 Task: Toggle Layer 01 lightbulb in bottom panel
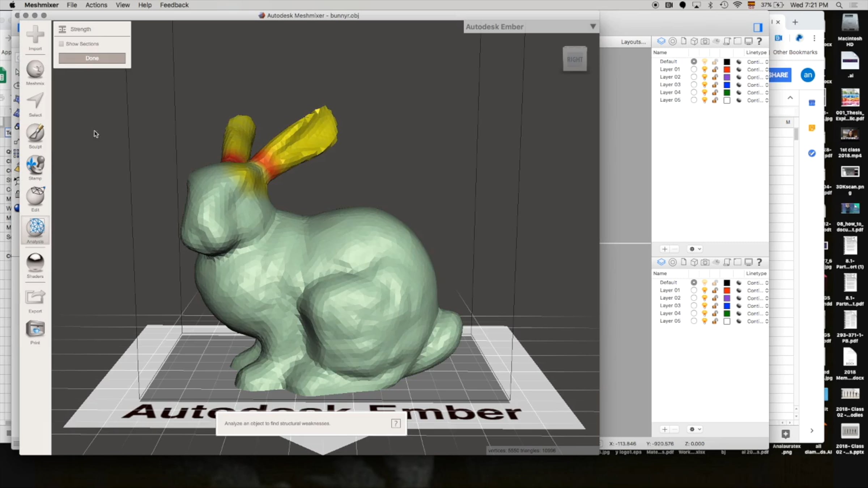pyautogui.click(x=704, y=290)
